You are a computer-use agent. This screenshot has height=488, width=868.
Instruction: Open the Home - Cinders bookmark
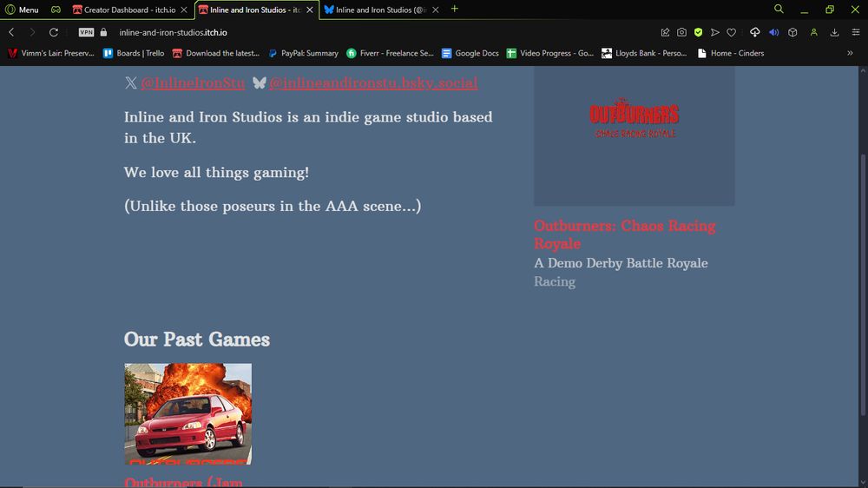(x=731, y=53)
